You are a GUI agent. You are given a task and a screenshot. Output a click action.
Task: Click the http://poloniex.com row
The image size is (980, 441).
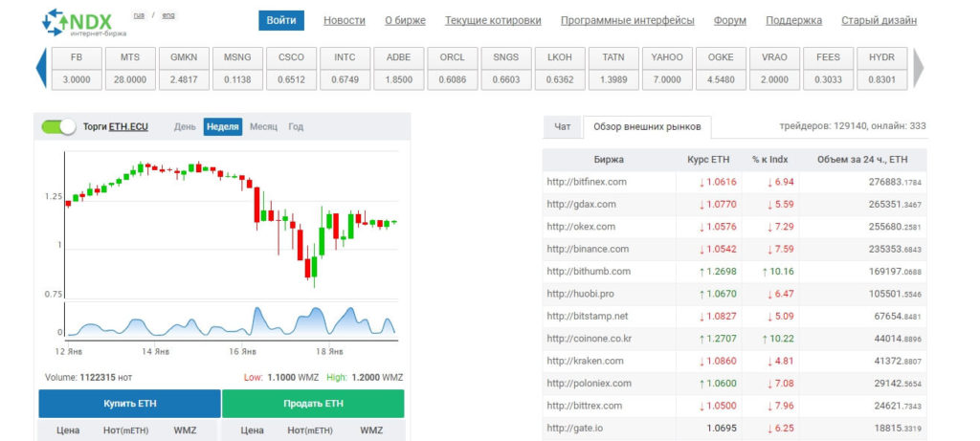pyautogui.click(x=735, y=383)
